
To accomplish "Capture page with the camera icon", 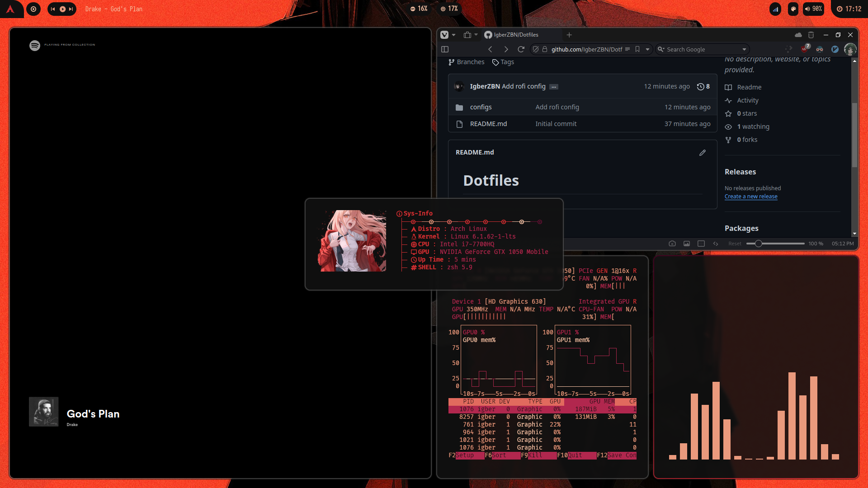I will click(x=672, y=244).
